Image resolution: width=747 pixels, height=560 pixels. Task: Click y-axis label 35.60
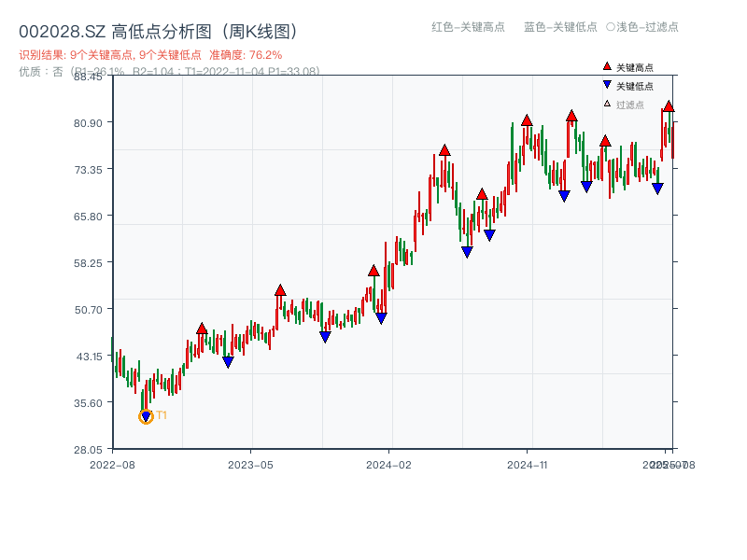(88, 403)
